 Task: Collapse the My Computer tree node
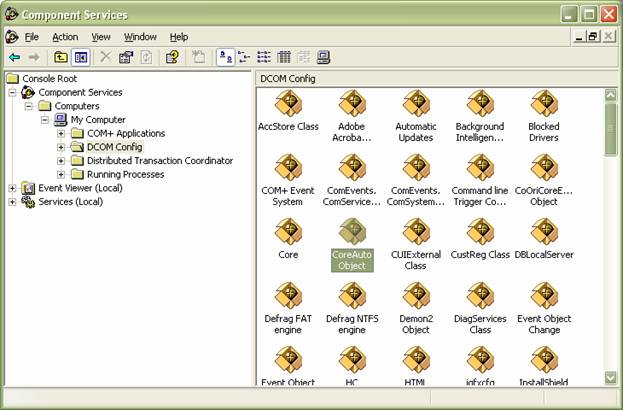coord(45,120)
